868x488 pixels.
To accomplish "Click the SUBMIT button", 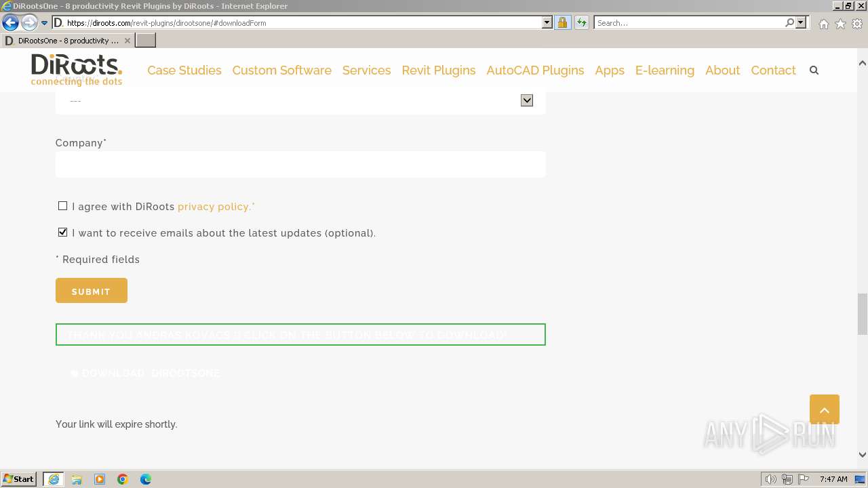I will coord(92,291).
